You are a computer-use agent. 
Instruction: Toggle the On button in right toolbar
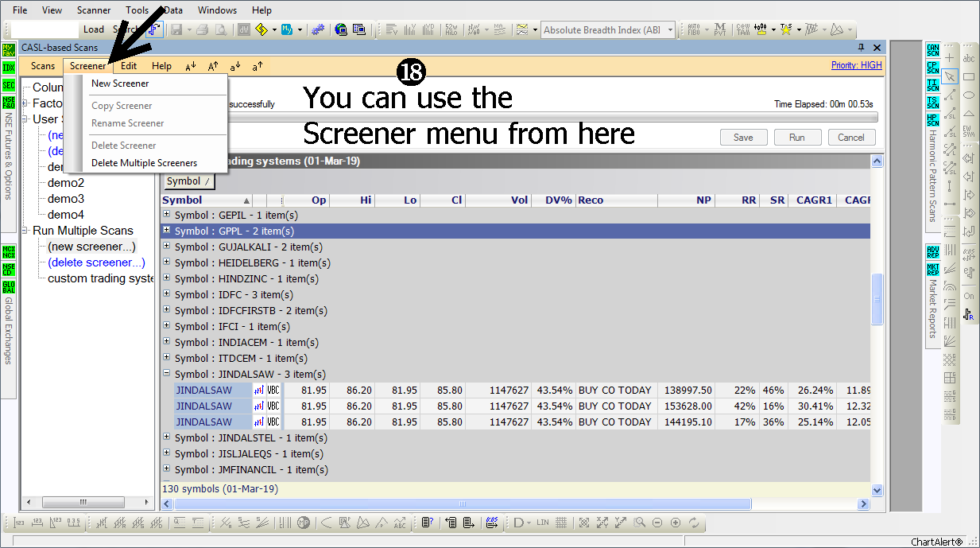tap(969, 296)
